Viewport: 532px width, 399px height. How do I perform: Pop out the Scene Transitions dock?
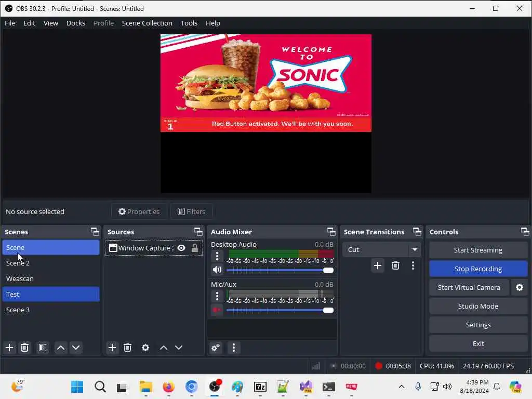[x=417, y=232]
